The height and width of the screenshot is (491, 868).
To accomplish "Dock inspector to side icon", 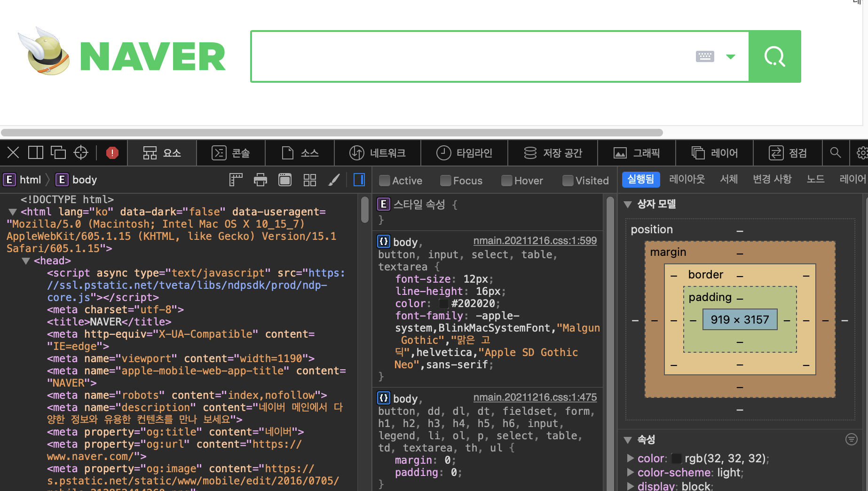I will 36,153.
